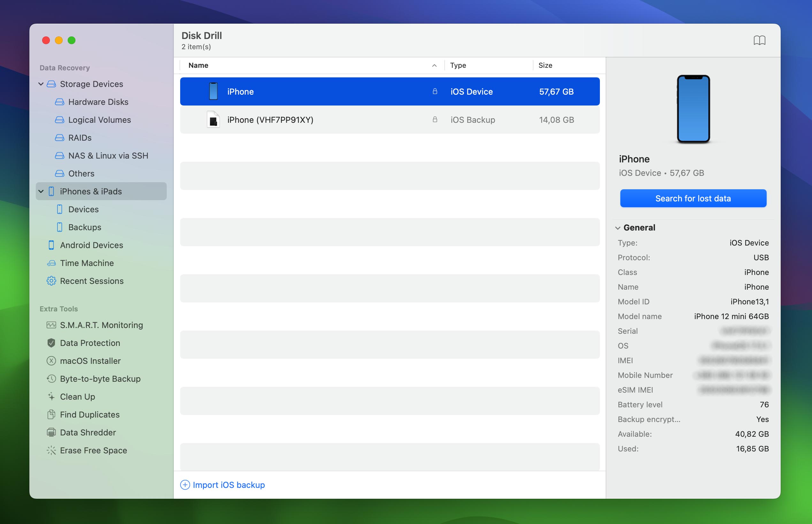Click the backup file icon in list
The image size is (812, 524).
point(213,120)
